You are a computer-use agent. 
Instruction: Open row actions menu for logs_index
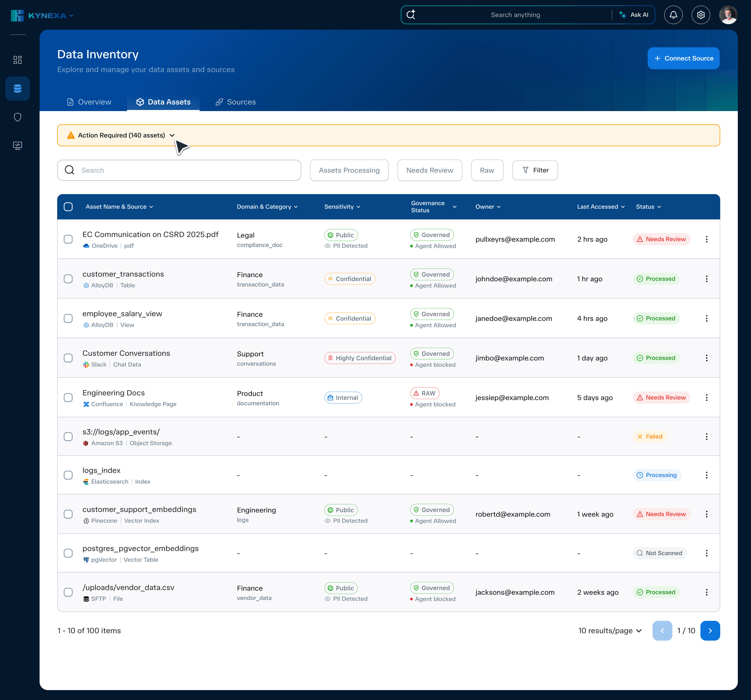tap(706, 475)
